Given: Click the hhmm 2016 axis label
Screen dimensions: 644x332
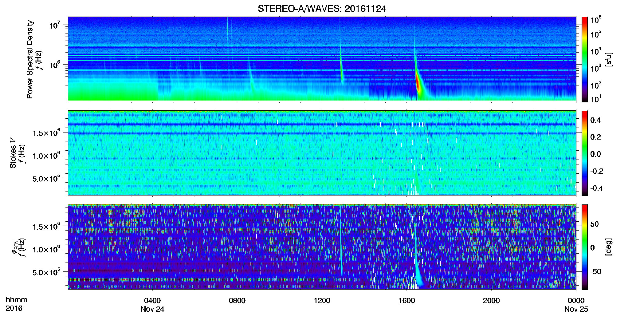Looking at the screenshot, I should (17, 304).
